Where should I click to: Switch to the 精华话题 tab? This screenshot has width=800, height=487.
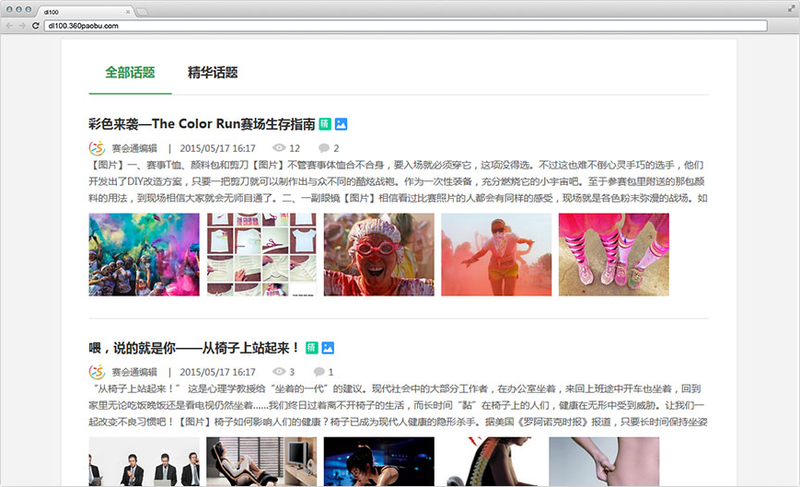tap(213, 72)
